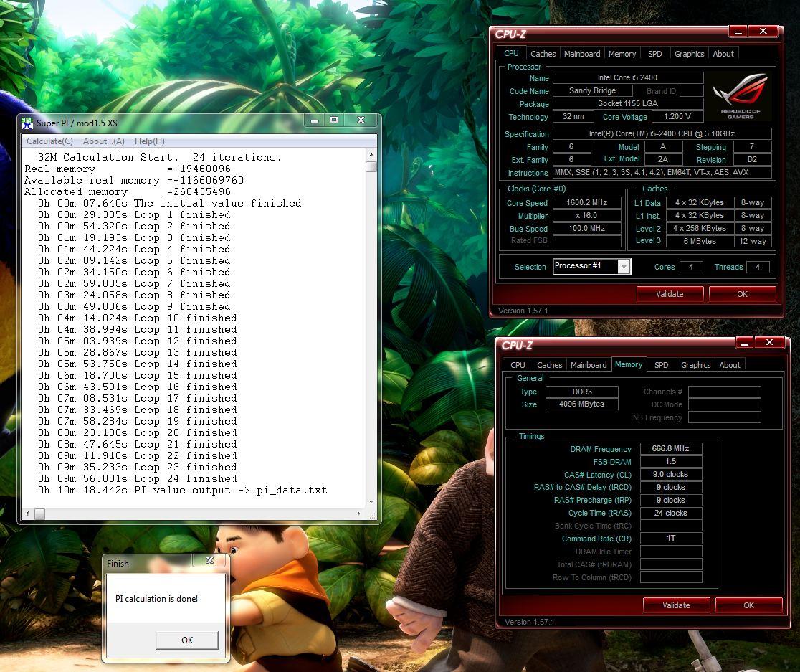Open the Calculate(C) menu in Super PI
The width and height of the screenshot is (800, 672).
[49, 141]
